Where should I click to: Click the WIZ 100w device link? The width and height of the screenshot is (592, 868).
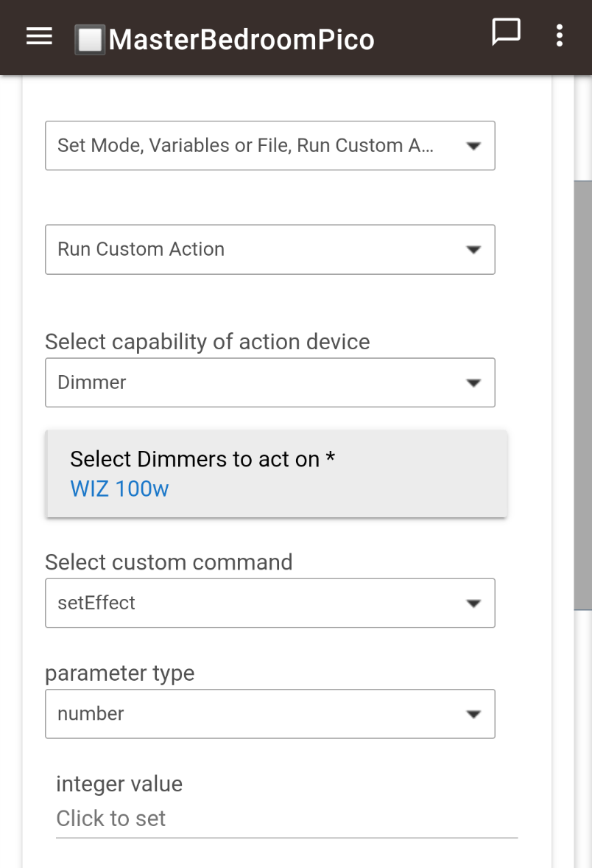click(x=119, y=489)
